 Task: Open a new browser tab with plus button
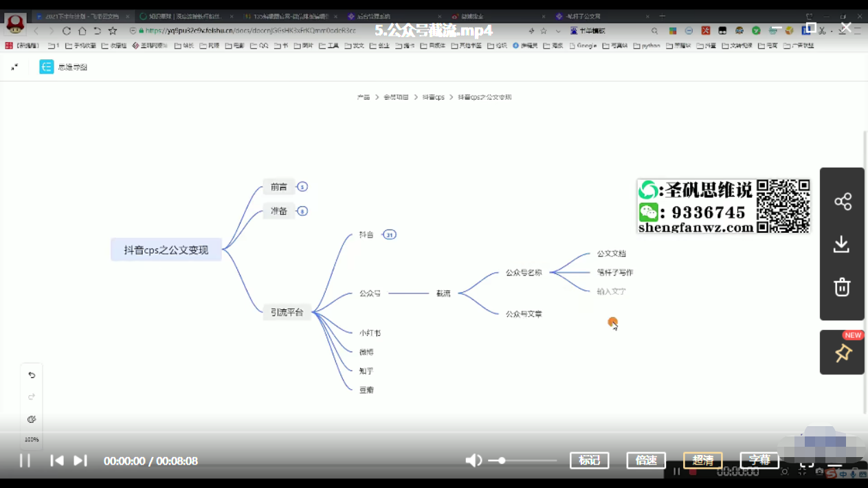pos(663,16)
